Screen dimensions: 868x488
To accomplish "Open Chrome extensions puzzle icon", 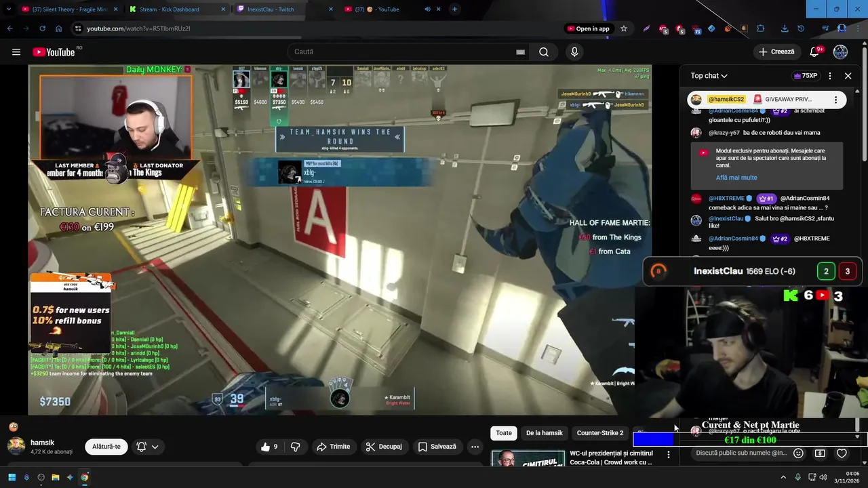I will (760, 28).
